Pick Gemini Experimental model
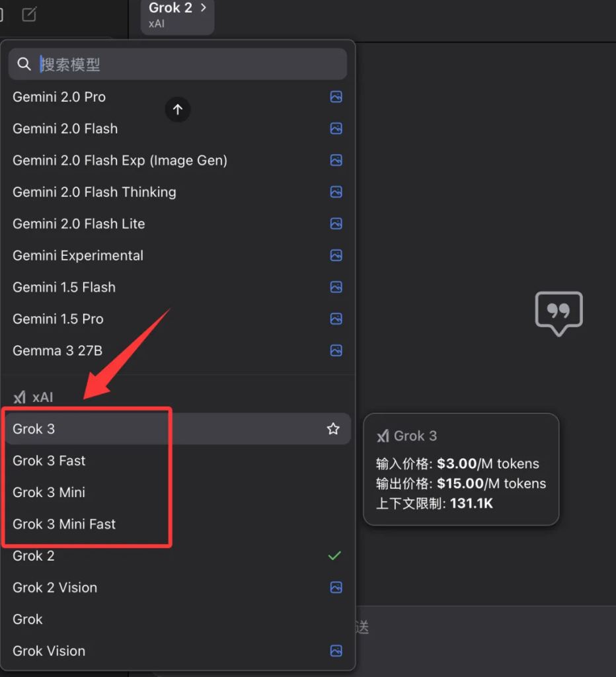 pos(177,256)
